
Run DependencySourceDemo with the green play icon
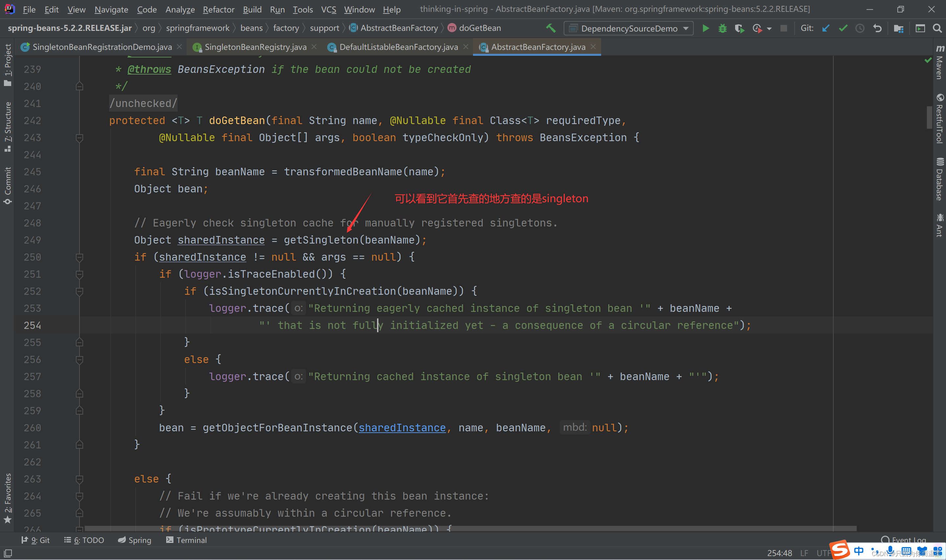coord(705,28)
